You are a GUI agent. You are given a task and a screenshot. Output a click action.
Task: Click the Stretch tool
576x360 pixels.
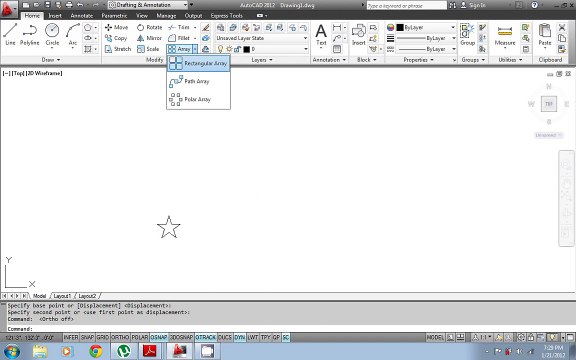(x=118, y=49)
